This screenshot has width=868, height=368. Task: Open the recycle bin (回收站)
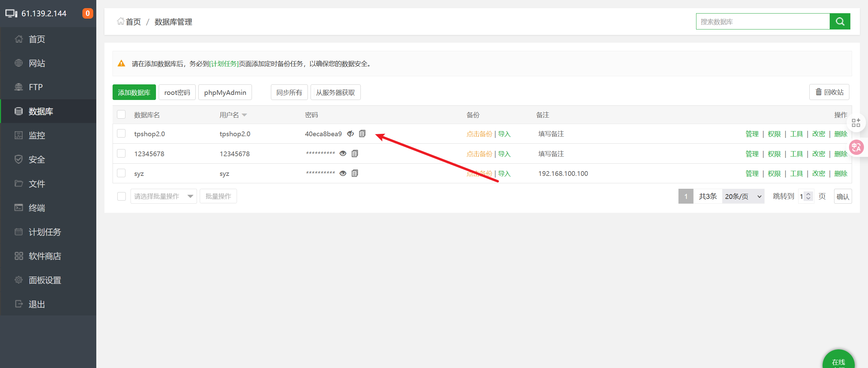[x=829, y=92]
